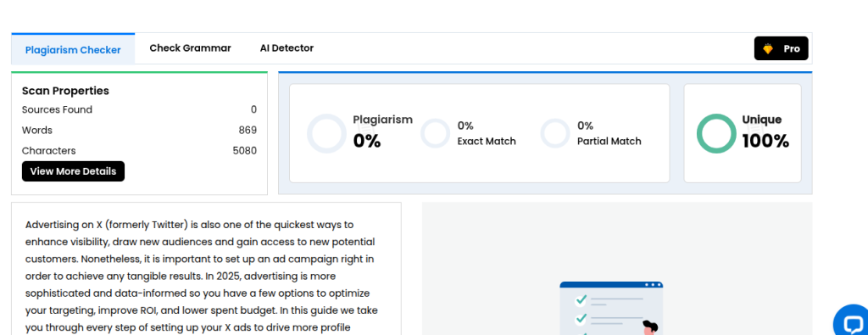The height and width of the screenshot is (335, 868).
Task: Click the Partial Match 0% ring
Action: (555, 133)
